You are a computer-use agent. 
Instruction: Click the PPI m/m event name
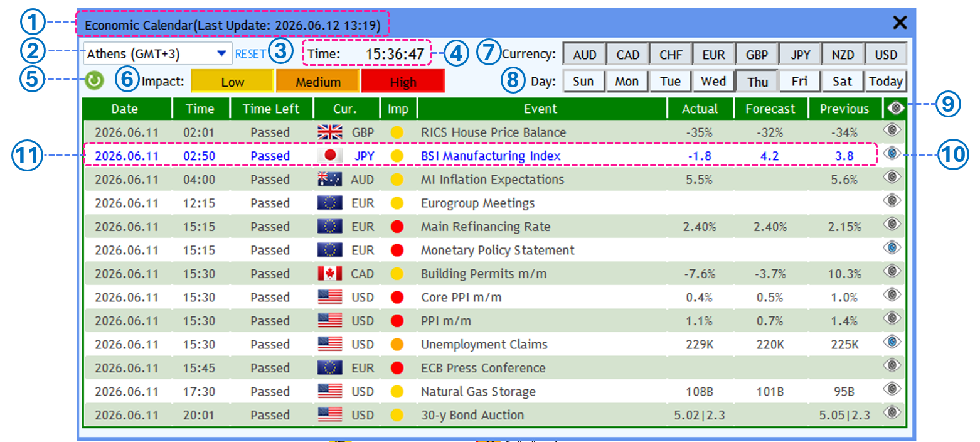(447, 321)
